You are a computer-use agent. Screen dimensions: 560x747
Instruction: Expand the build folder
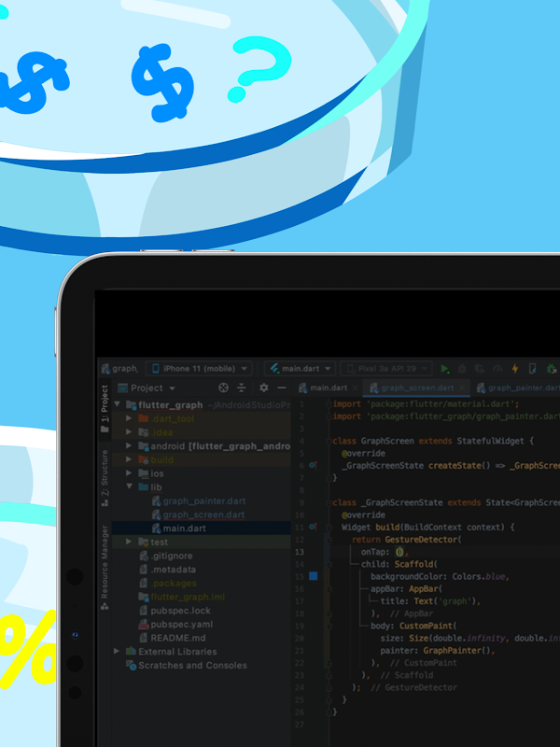129,459
